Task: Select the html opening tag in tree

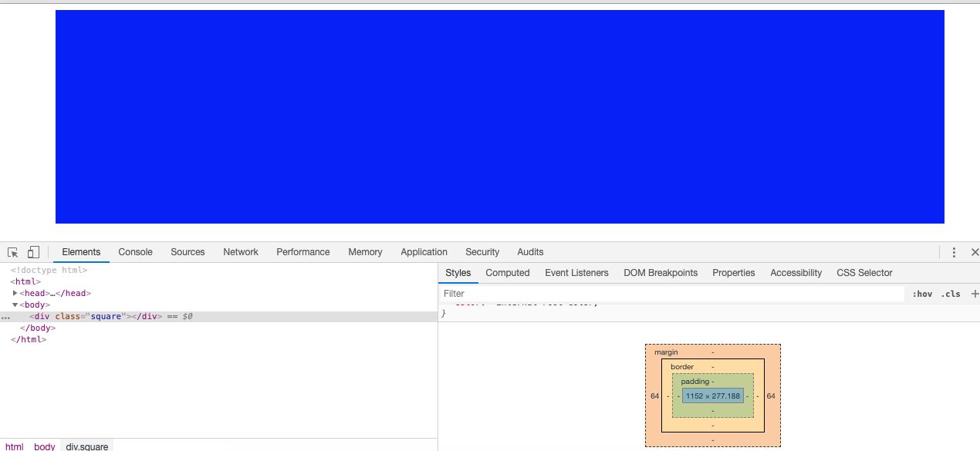Action: (25, 282)
